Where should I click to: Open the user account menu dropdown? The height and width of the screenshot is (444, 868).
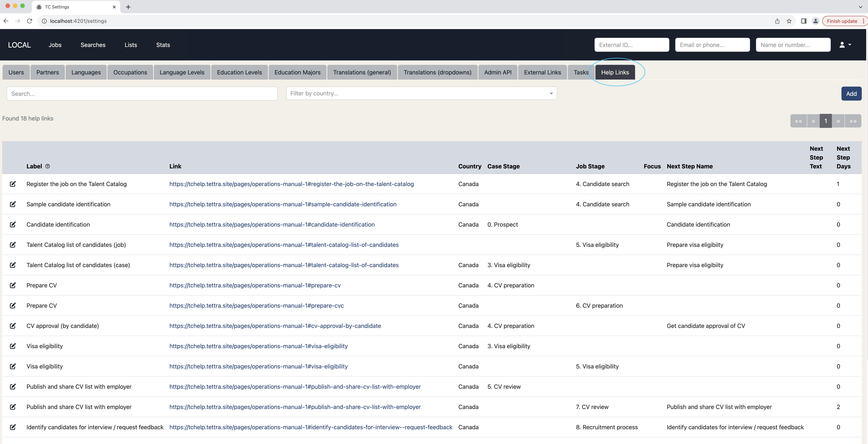tap(845, 45)
